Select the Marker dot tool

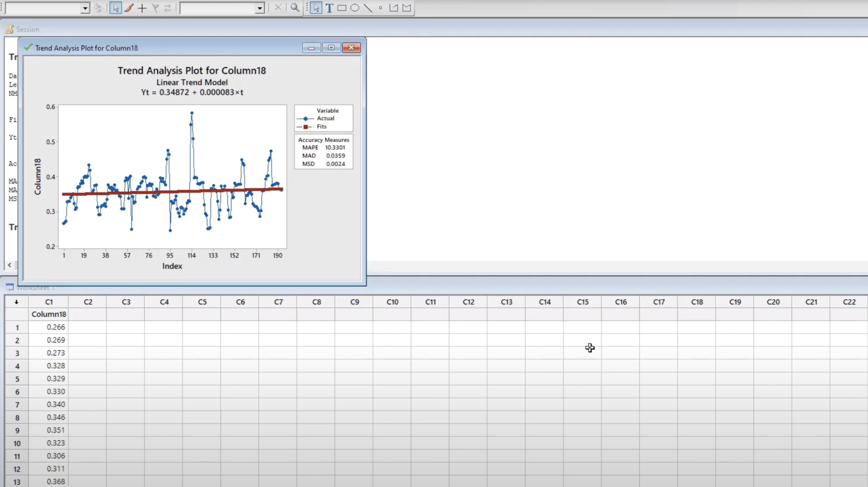(381, 8)
